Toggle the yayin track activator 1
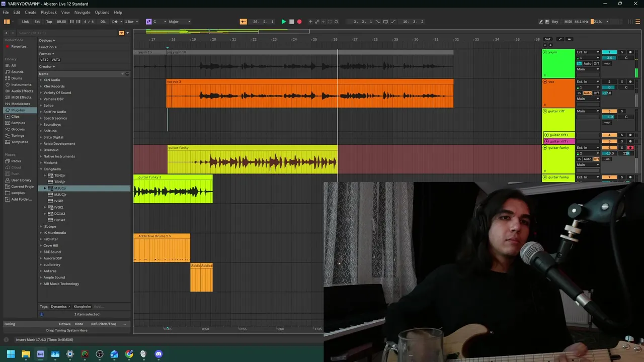This screenshot has width=644, height=362. click(x=609, y=52)
